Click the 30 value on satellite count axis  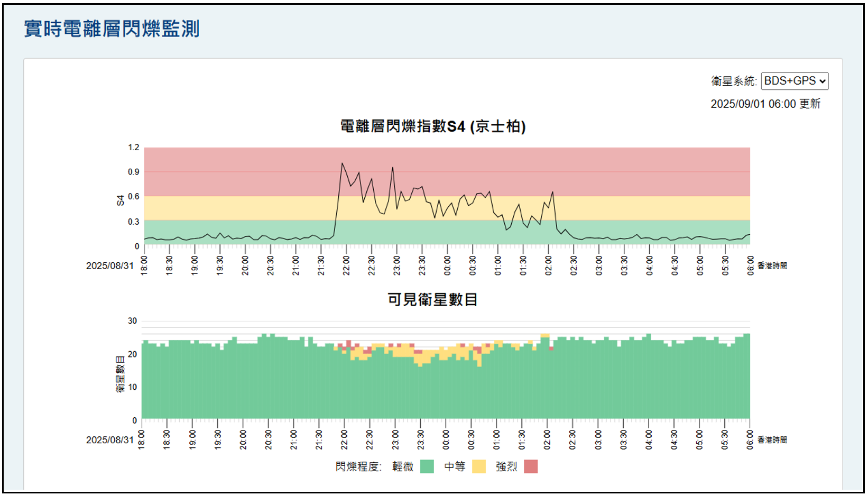pos(133,321)
